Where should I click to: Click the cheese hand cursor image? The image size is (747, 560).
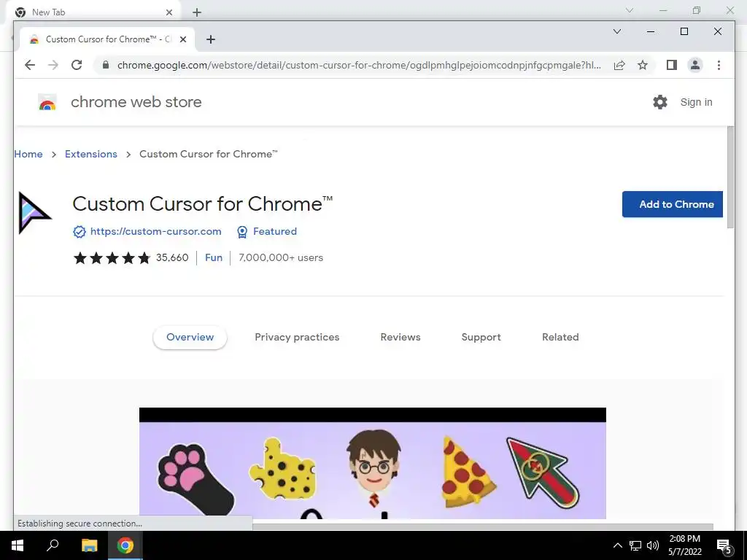[282, 470]
